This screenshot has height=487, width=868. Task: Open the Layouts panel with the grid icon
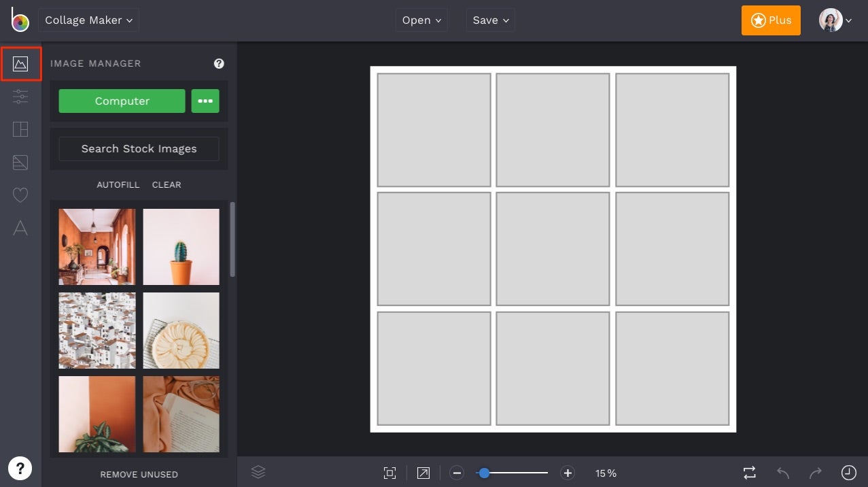[x=20, y=129]
